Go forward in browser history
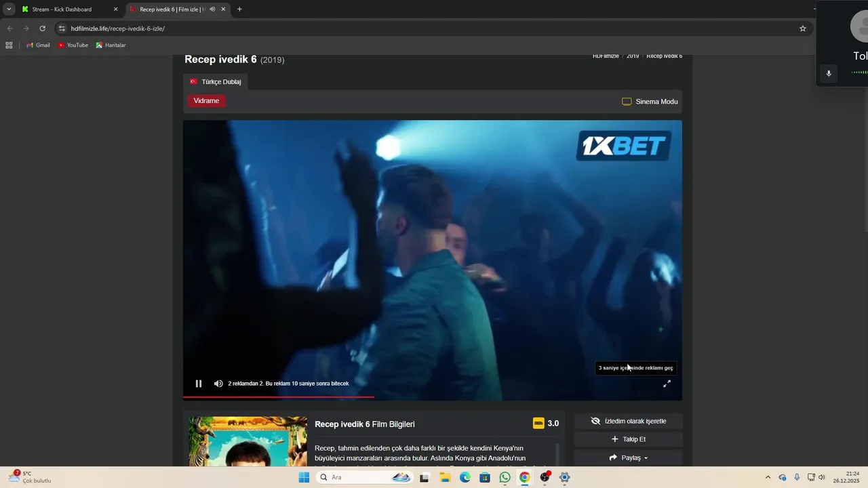This screenshot has height=488, width=868. tap(26, 28)
